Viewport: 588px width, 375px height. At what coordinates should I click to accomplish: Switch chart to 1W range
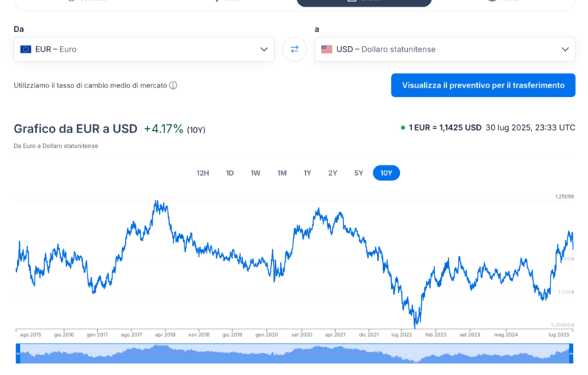click(x=255, y=173)
